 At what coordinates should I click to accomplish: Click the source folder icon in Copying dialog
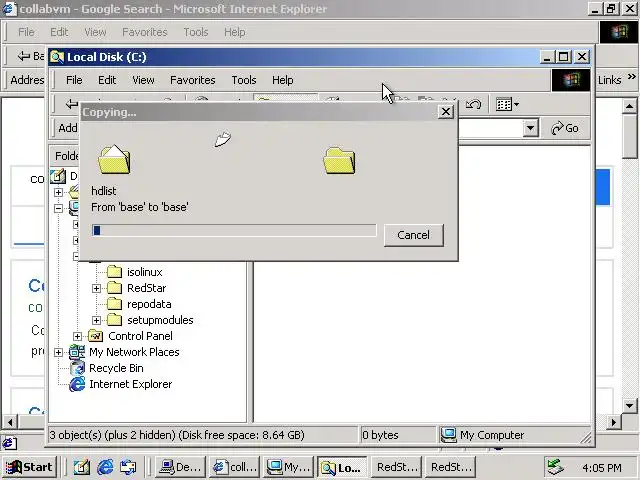pos(114,160)
